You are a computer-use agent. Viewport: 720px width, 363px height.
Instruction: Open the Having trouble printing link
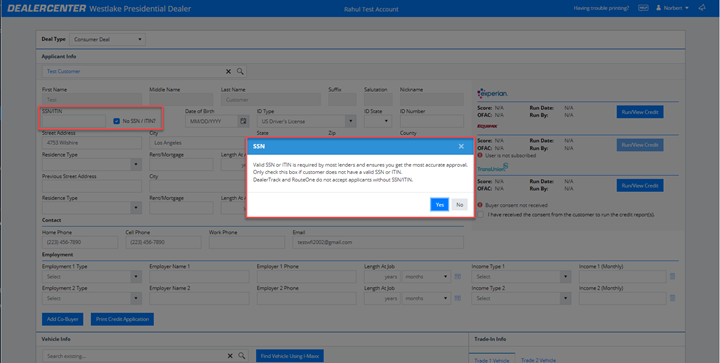[x=601, y=8]
